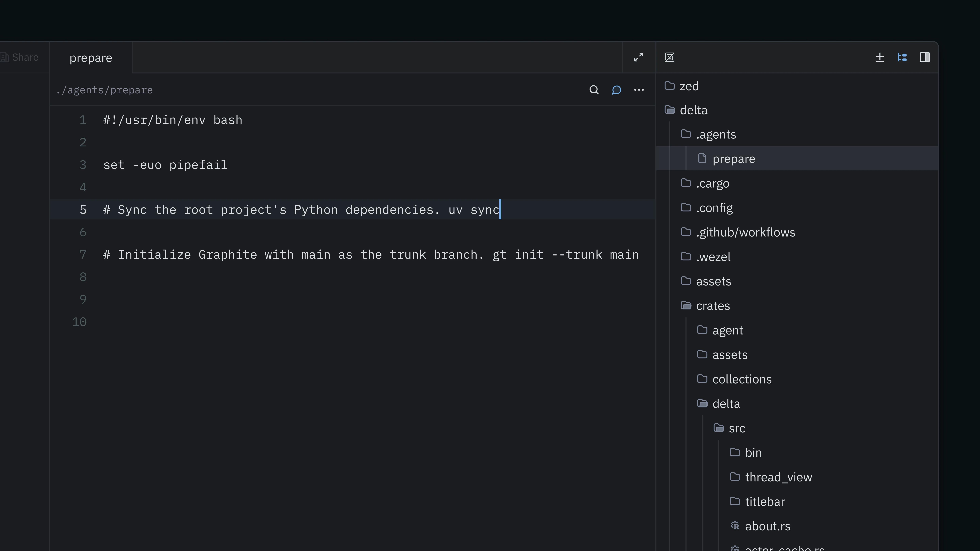Collapse the top-level delta folder
The width and height of the screenshot is (980, 551).
coord(797,110)
